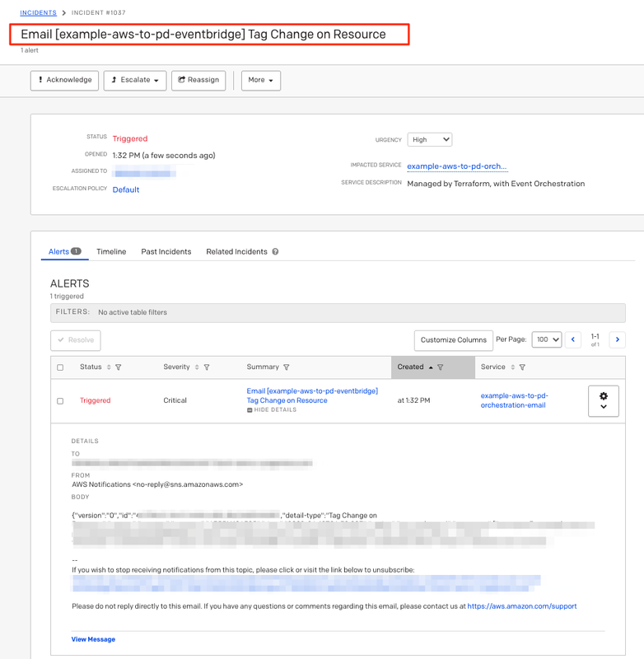Click the View Message link
This screenshot has height=659, width=644.
click(93, 639)
